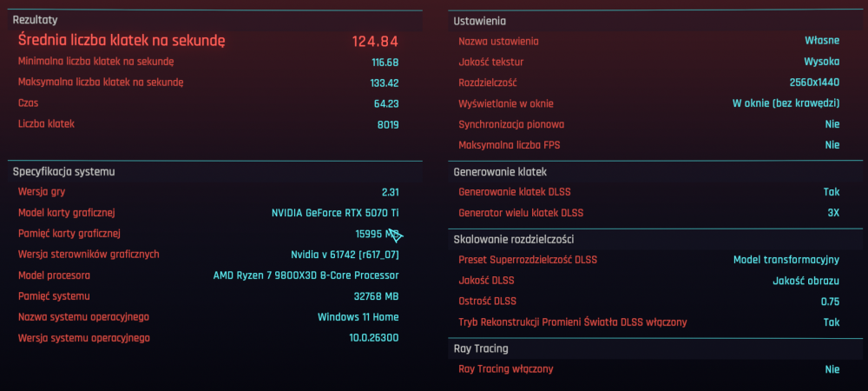Click 'Generator wielu klatek DLSS' label

[521, 213]
